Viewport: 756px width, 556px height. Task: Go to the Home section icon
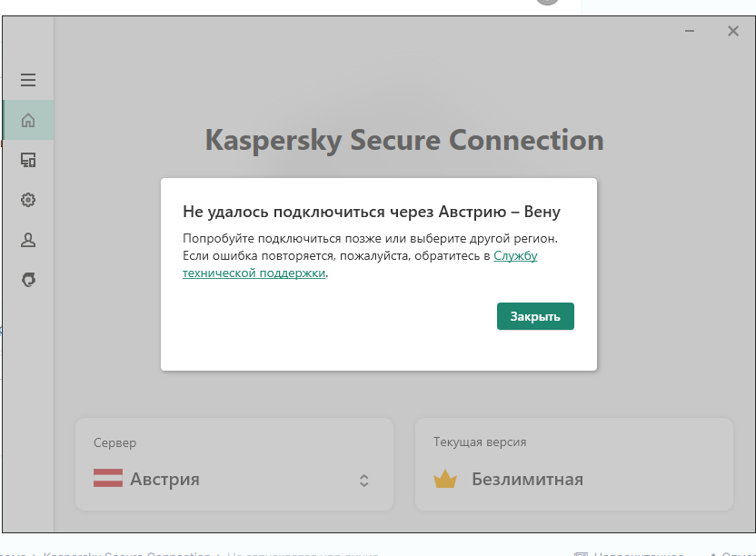pos(28,120)
